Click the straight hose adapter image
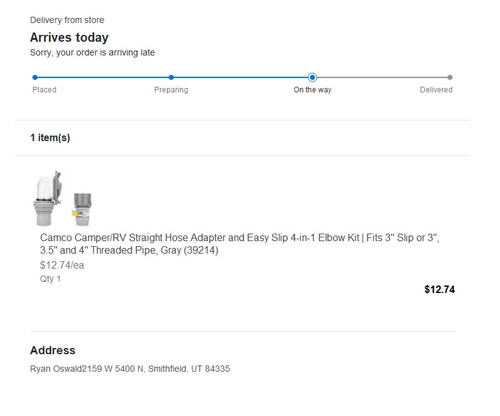The width and height of the screenshot is (500, 416). tap(82, 209)
